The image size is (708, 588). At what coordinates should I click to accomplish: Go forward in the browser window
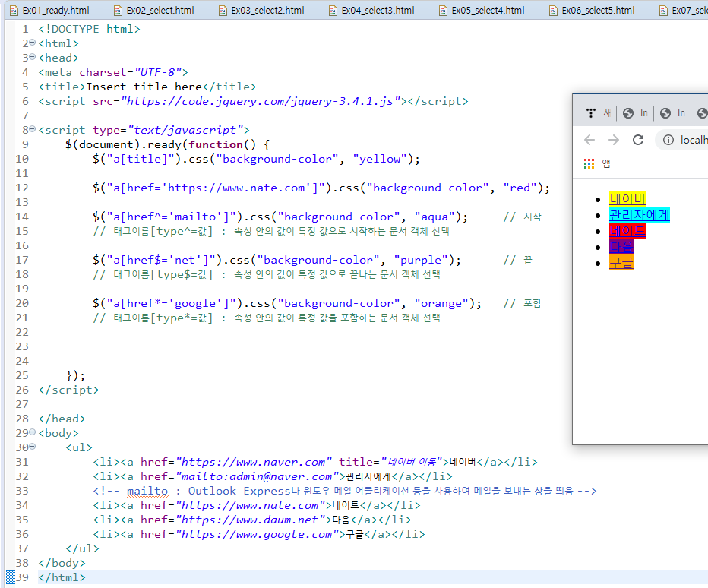614,140
